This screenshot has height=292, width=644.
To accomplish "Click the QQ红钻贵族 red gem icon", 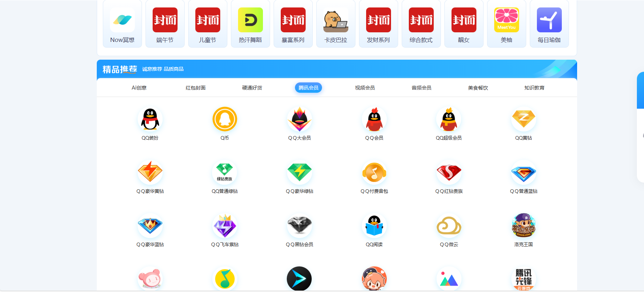I will point(449,173).
